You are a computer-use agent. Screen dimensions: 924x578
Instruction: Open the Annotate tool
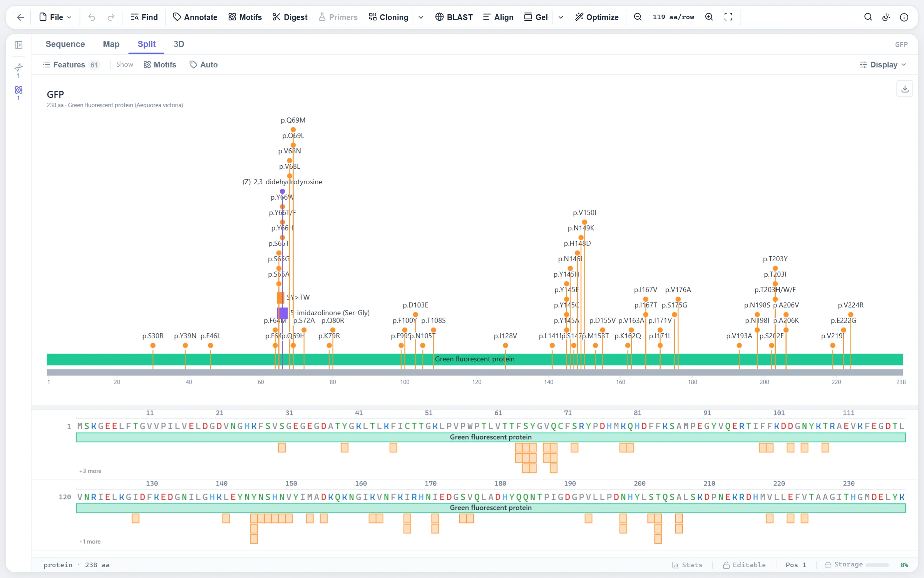195,17
